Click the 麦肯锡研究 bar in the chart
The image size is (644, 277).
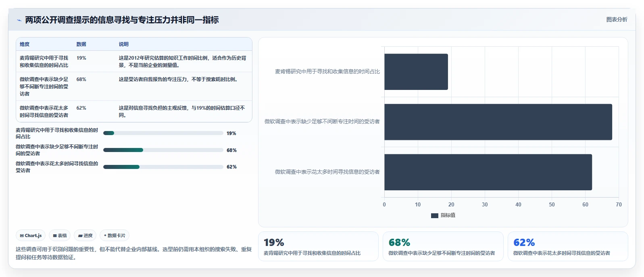(x=416, y=72)
